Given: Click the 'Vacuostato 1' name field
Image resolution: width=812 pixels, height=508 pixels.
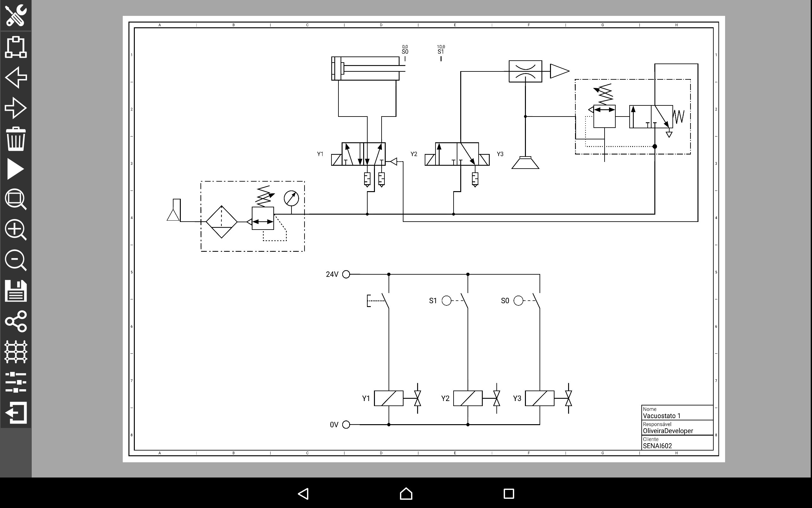Looking at the screenshot, I should (677, 413).
